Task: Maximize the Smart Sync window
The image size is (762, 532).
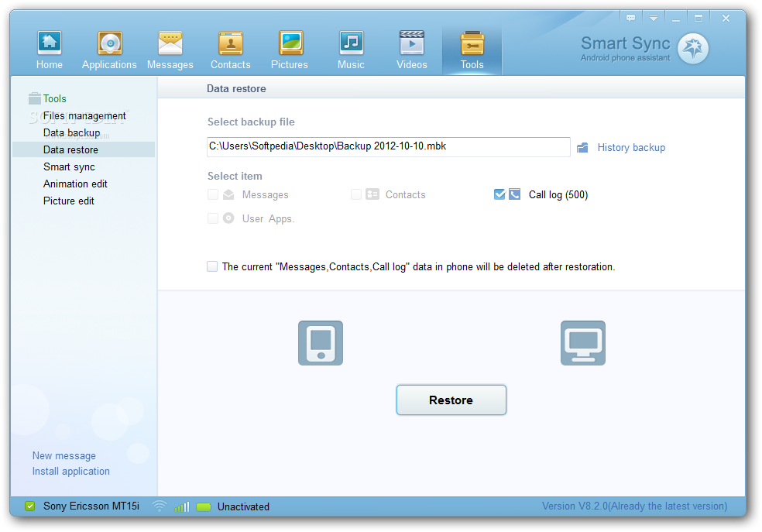Action: (698, 18)
